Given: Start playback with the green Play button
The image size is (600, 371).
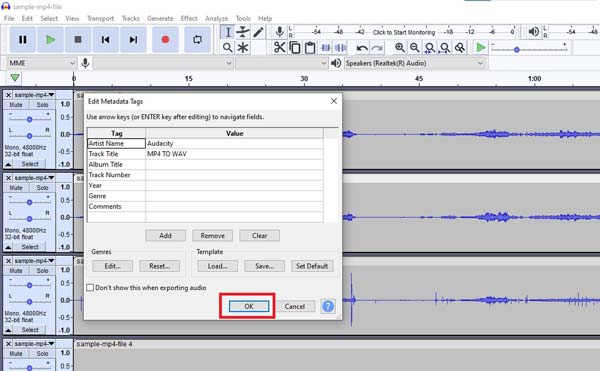Looking at the screenshot, I should pos(50,39).
